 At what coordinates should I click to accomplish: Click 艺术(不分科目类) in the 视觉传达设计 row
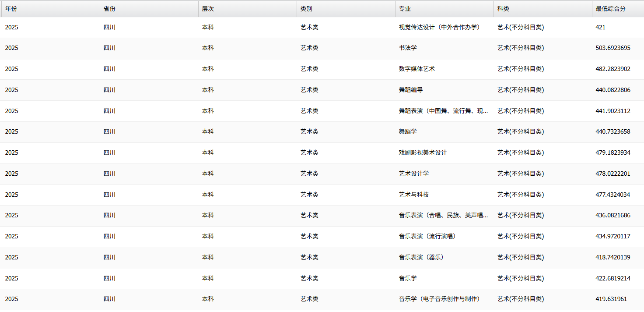click(521, 27)
